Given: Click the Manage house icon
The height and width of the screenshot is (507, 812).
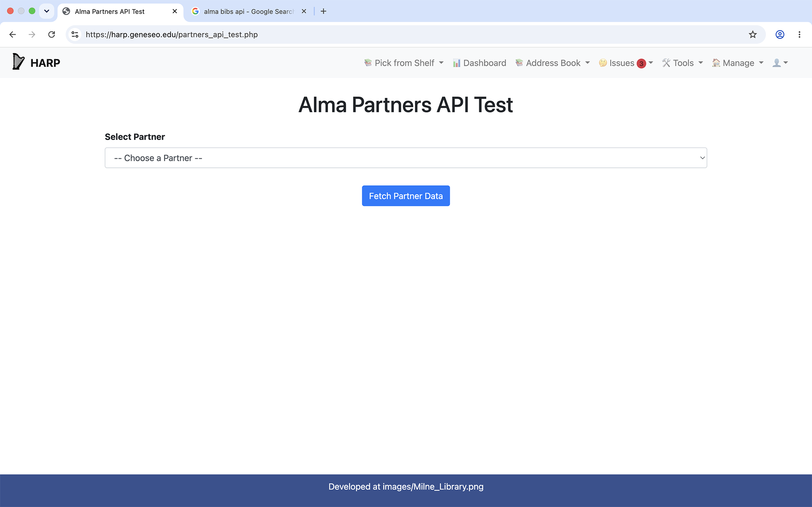Looking at the screenshot, I should click(716, 63).
